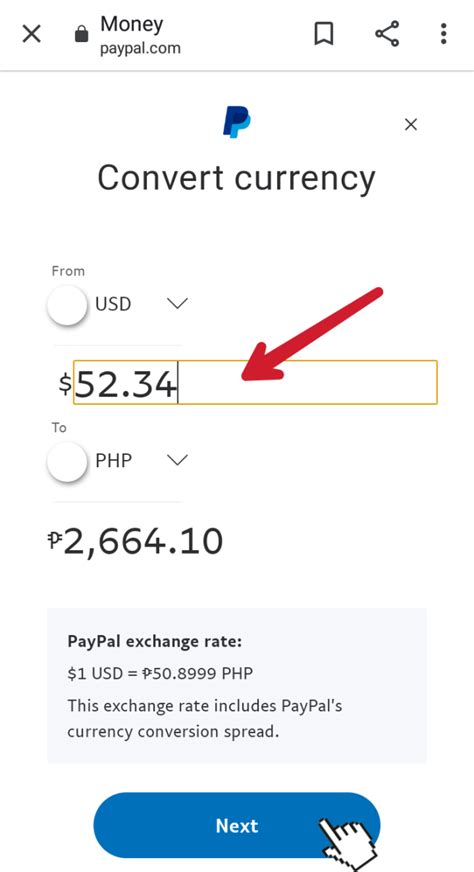Viewport: 474px width, 872px height.
Task: Dismiss the Convert currency dialog
Action: click(x=411, y=125)
